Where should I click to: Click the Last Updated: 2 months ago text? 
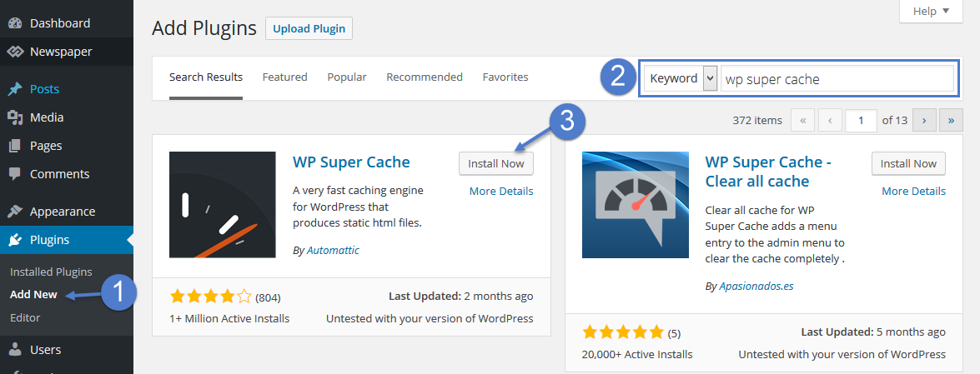460,296
